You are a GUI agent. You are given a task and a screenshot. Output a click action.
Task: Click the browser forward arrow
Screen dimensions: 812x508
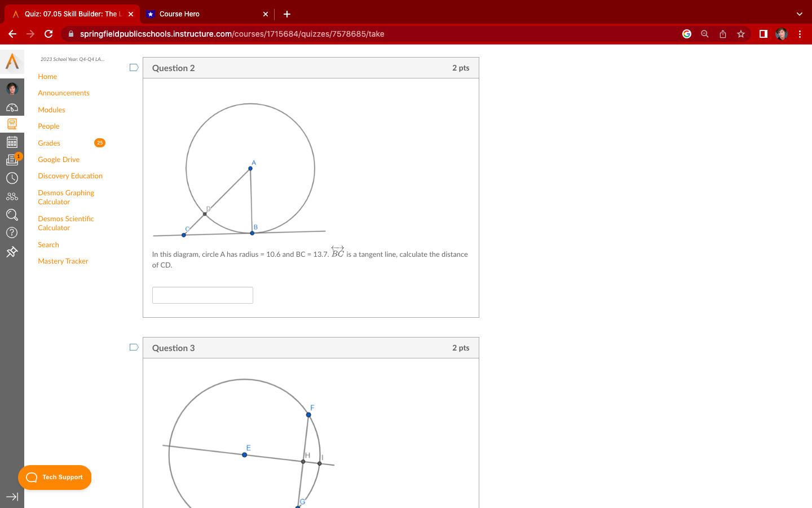point(30,34)
